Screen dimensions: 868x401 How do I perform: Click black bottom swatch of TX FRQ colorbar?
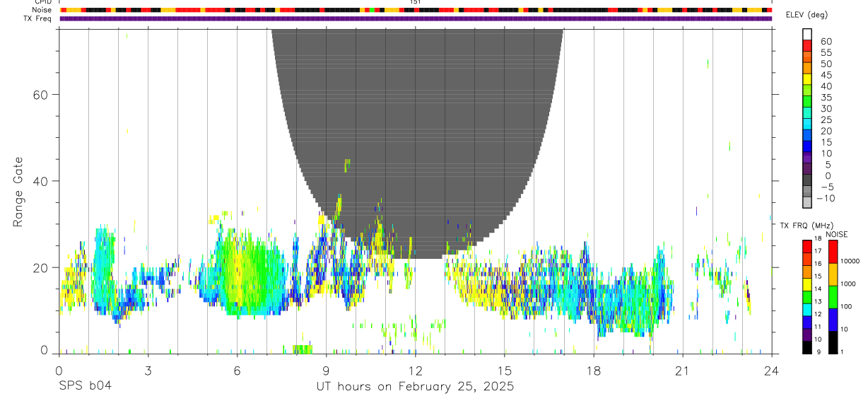click(x=807, y=347)
